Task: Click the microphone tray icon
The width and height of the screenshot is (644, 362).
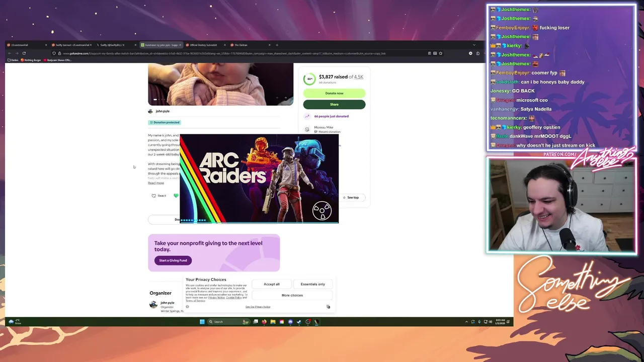Action: coord(479,322)
